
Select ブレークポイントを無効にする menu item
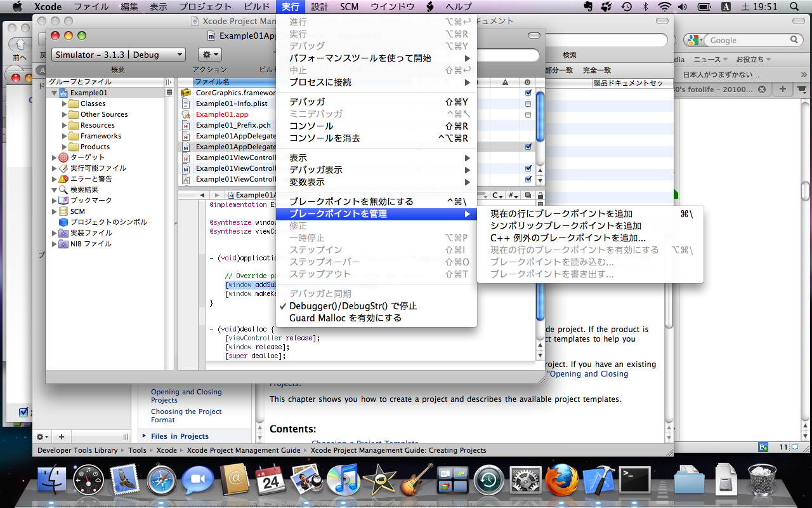point(376,202)
